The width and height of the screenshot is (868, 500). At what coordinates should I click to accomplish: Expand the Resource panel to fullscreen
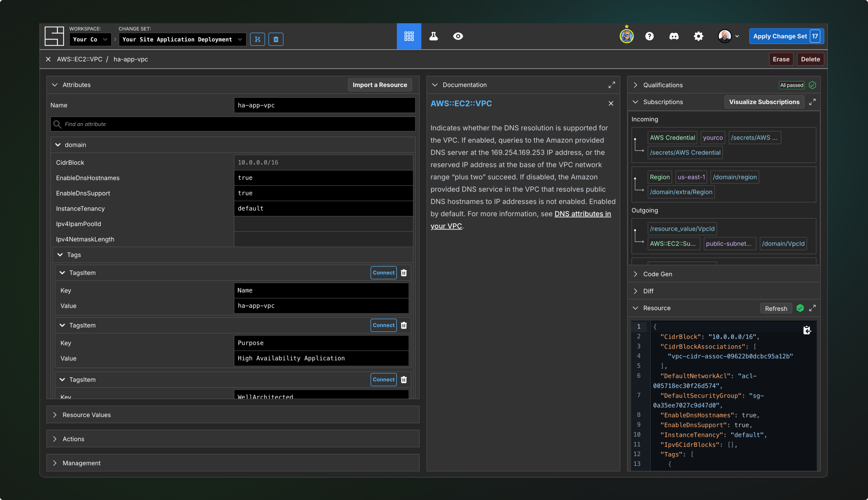[x=812, y=308]
